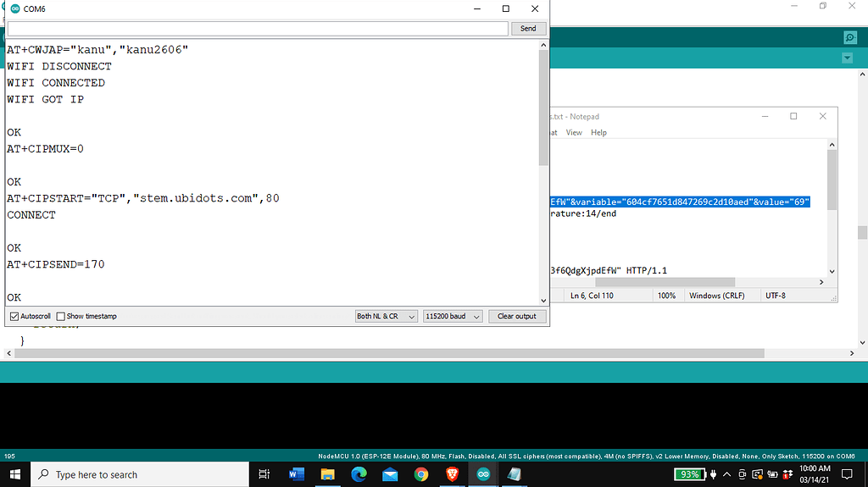Open the Action Center notifications icon

[847, 474]
